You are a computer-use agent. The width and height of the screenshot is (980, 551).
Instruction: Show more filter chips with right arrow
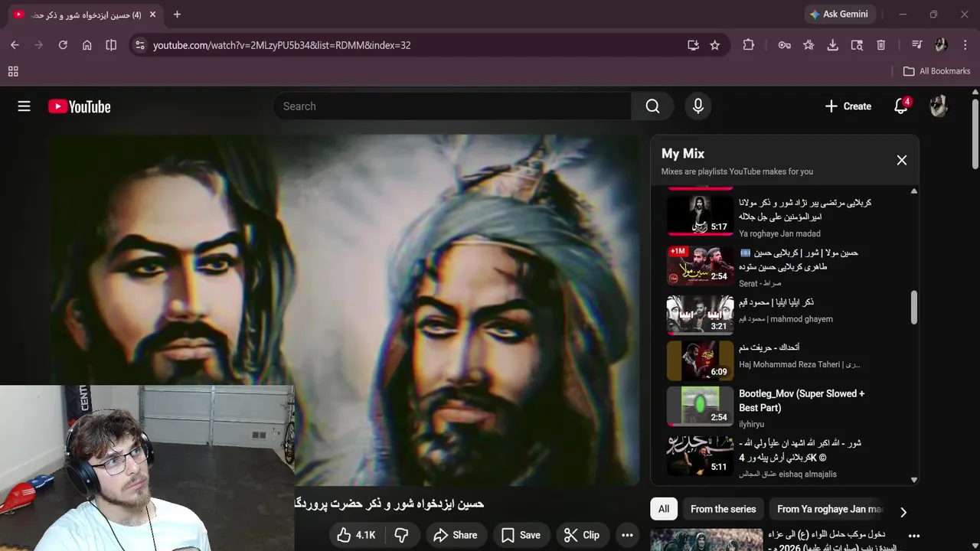point(903,511)
